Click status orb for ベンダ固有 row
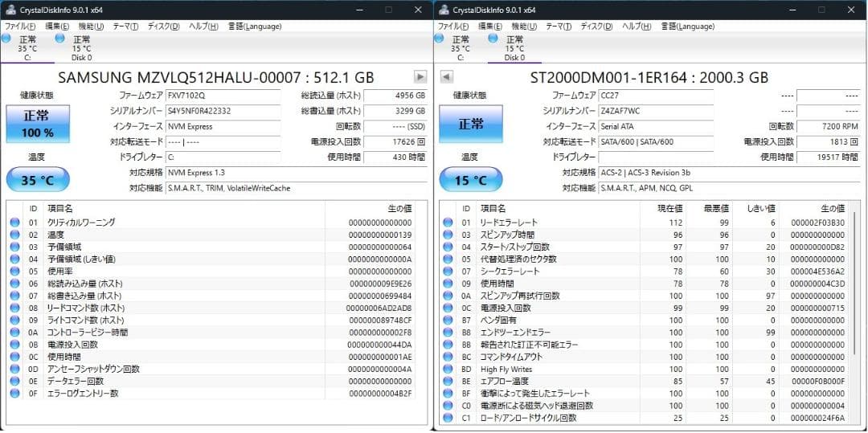Image resolution: width=868 pixels, height=433 pixels. pyautogui.click(x=448, y=321)
